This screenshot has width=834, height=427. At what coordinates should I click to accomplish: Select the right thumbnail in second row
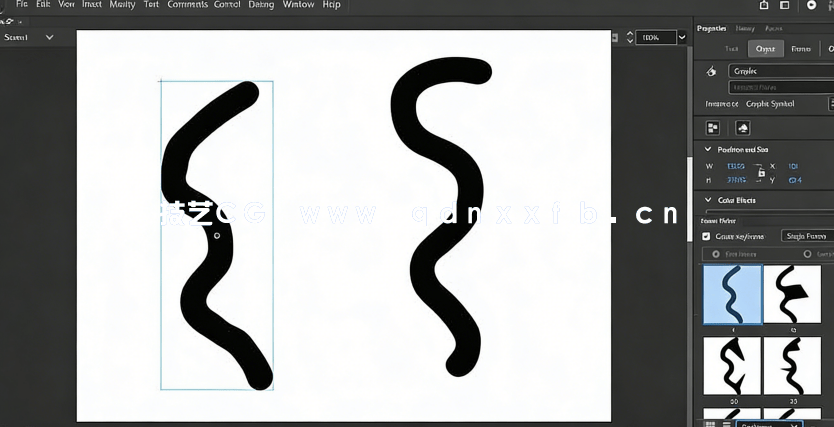(x=793, y=366)
